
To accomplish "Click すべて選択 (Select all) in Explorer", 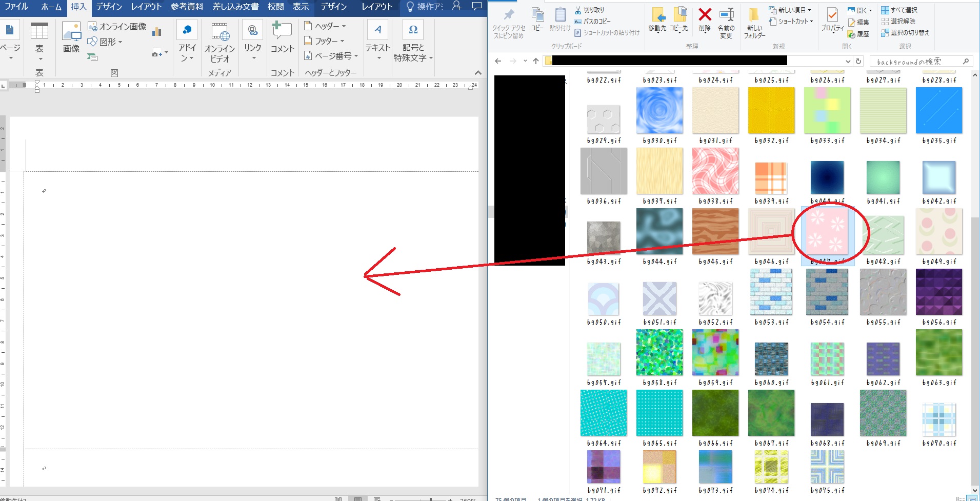I will pos(899,10).
